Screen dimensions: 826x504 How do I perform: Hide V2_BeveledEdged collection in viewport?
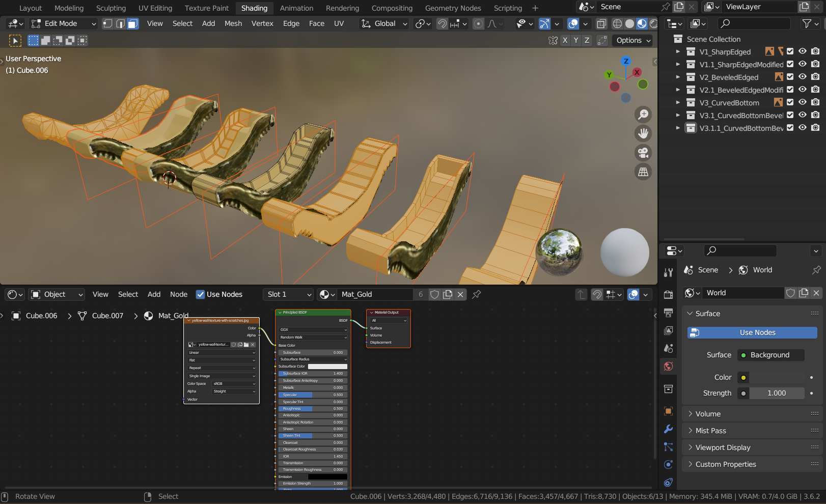pyautogui.click(x=803, y=77)
